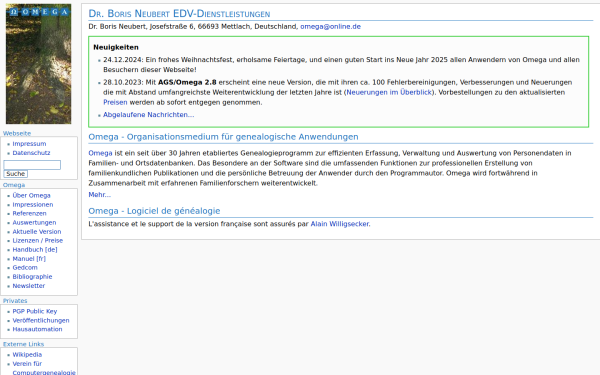The height and width of the screenshot is (375, 600).
Task: Open PGP Public Key link
Action: tap(35, 311)
